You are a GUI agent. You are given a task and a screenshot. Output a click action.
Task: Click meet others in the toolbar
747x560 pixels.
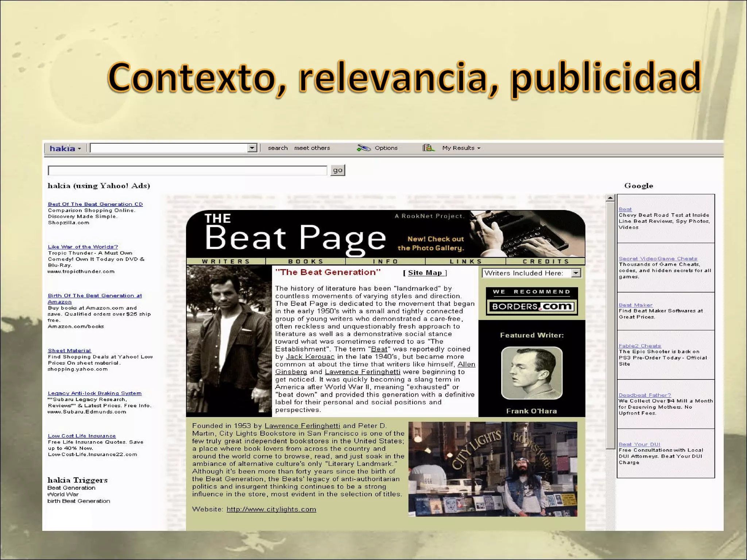[312, 148]
